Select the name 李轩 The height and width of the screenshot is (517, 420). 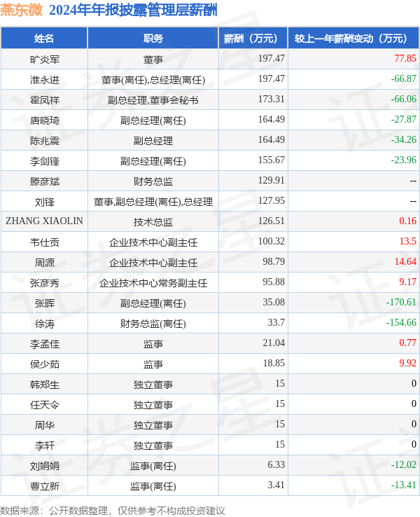[45, 446]
